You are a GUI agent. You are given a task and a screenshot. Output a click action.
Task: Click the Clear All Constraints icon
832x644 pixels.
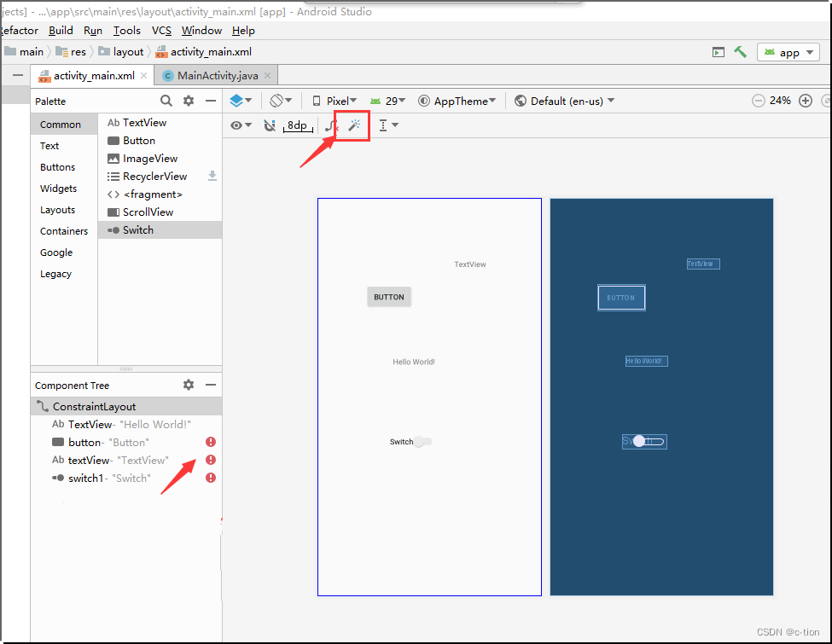tap(331, 125)
